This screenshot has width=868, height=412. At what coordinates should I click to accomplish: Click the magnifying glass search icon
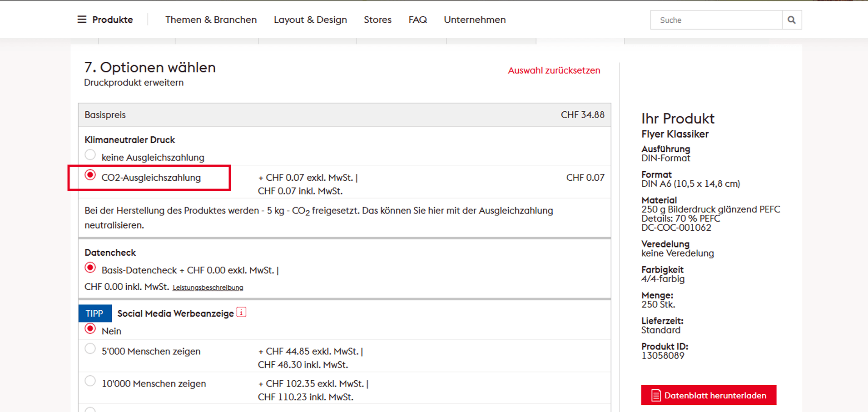coord(792,20)
